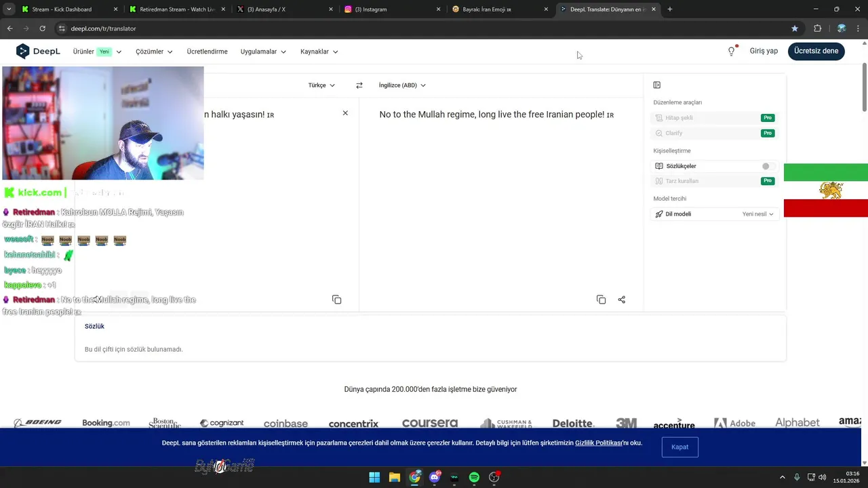The height and width of the screenshot is (488, 868).
Task: Open a new browser tab
Action: 670,9
